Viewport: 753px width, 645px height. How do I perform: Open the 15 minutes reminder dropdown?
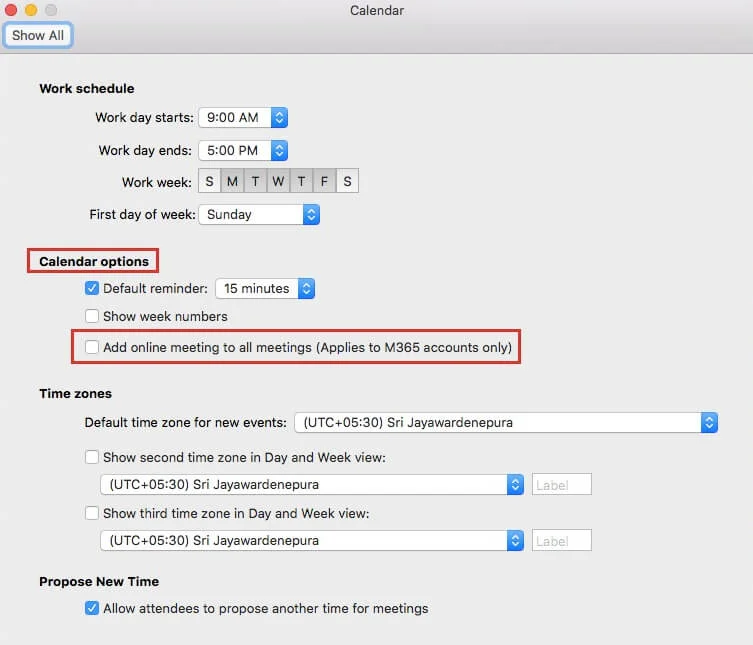coord(265,289)
